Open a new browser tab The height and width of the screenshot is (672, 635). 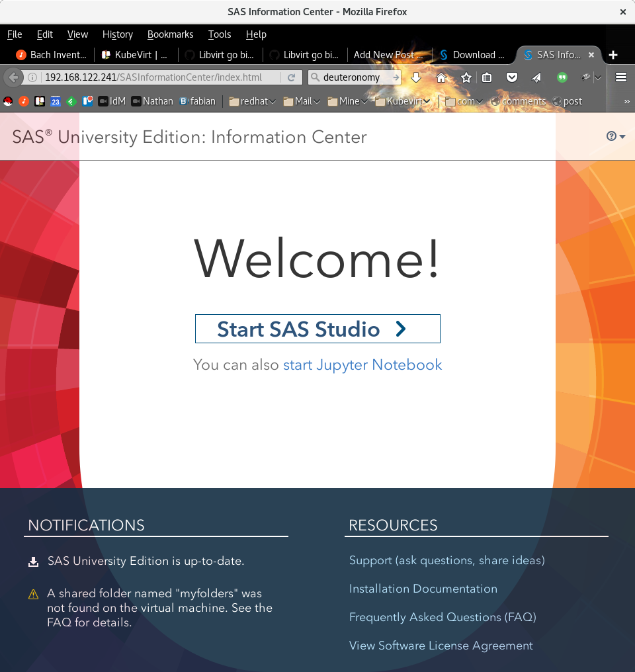point(613,55)
